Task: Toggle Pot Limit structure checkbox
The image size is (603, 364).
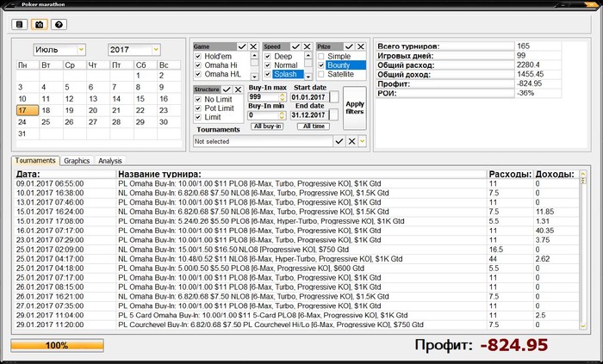Action: 198,108
